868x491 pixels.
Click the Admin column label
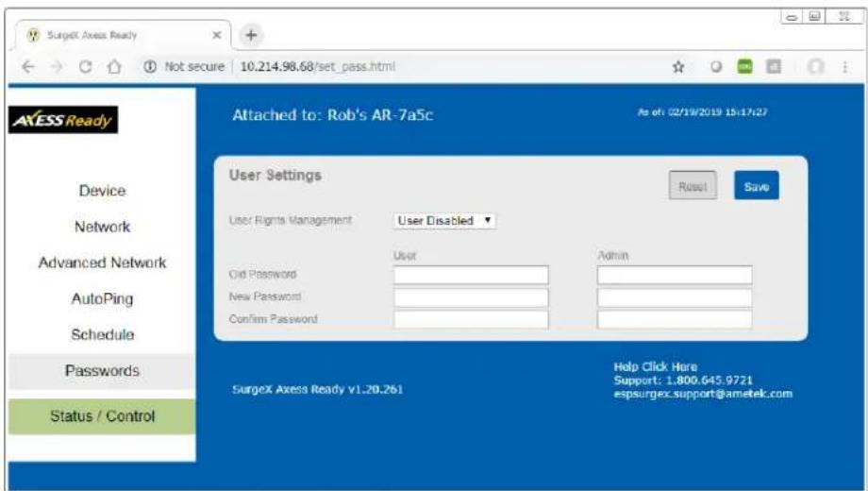click(x=613, y=256)
